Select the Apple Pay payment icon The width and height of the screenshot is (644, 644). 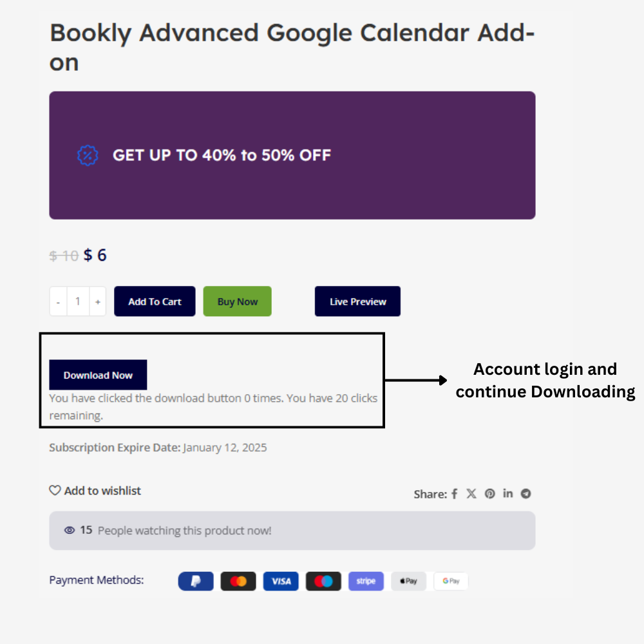point(409,581)
